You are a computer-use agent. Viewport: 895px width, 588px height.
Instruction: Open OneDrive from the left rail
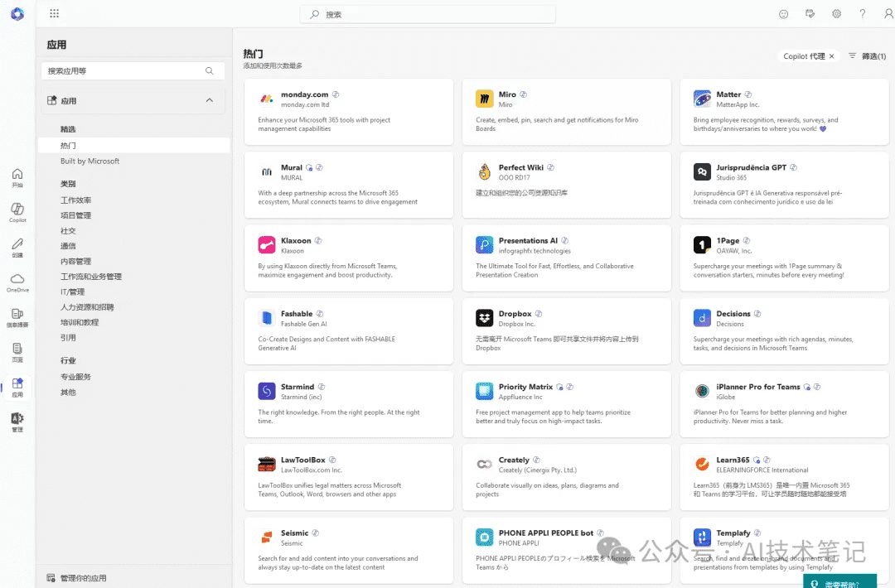tap(17, 282)
